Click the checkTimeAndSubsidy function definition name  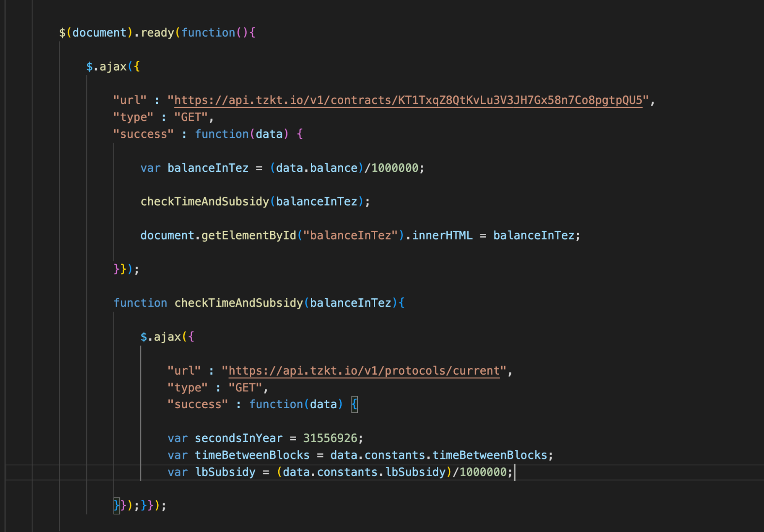coord(238,303)
